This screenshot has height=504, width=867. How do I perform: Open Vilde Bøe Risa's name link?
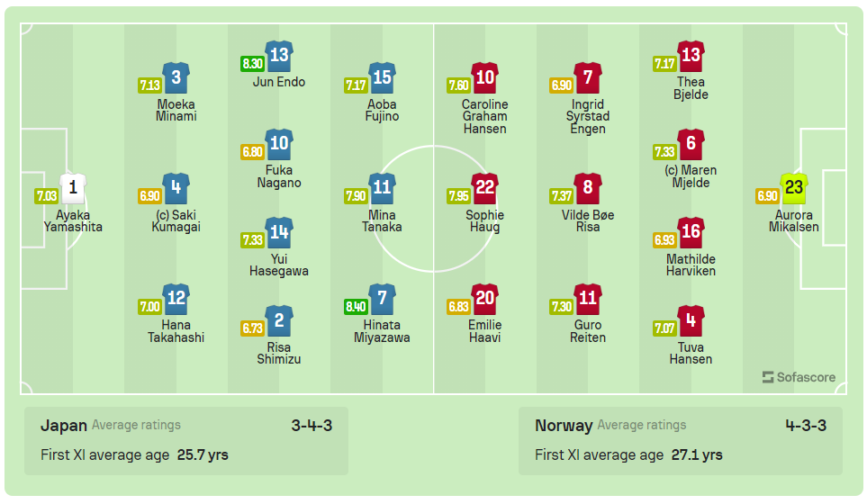pos(587,221)
